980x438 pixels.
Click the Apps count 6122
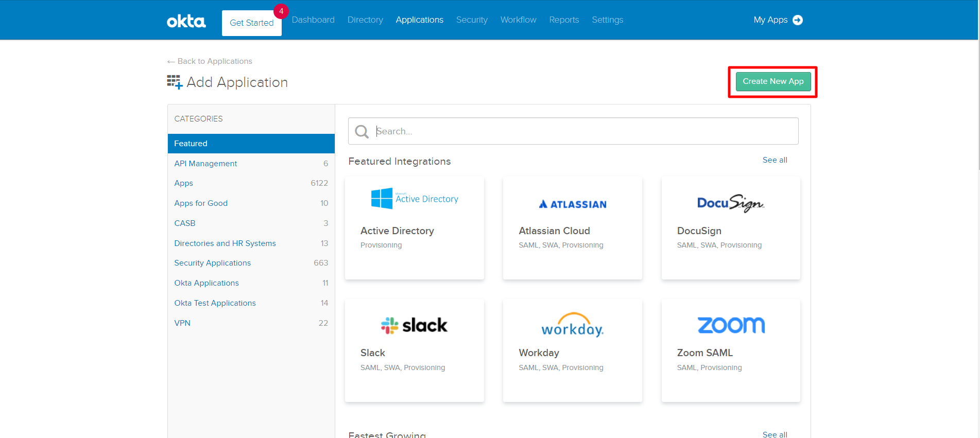click(x=319, y=183)
